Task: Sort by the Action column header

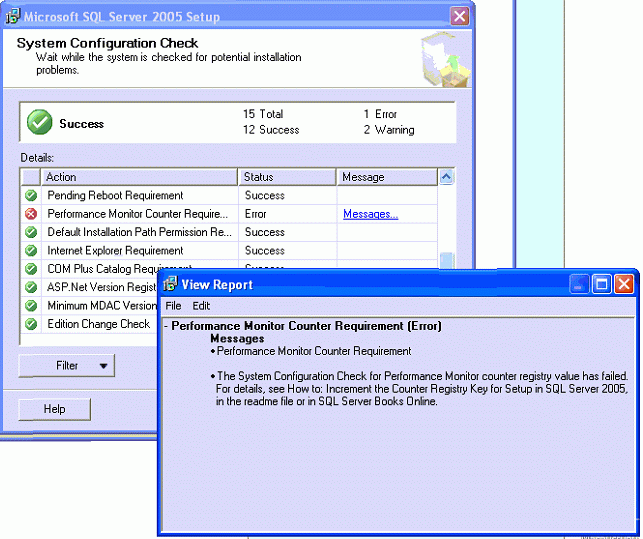Action: point(138,177)
